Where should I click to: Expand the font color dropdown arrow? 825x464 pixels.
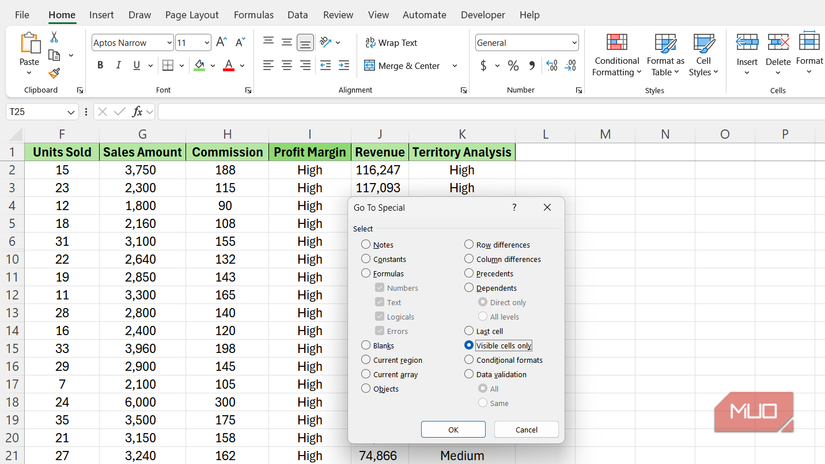(x=243, y=66)
